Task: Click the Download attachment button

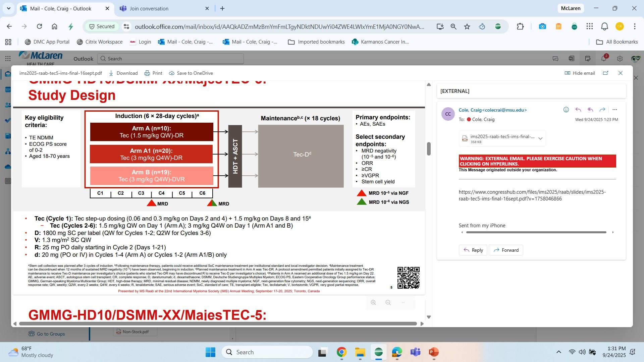Action: [123, 73]
